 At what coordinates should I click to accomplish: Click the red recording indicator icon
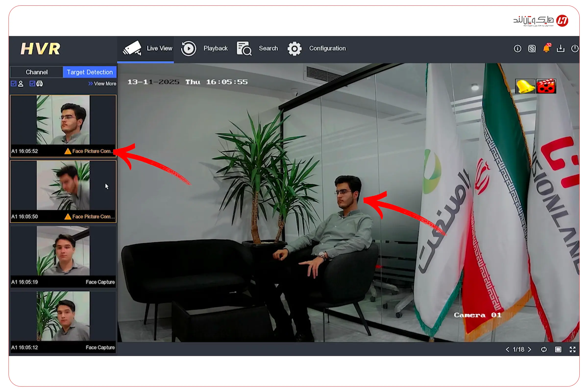point(546,86)
